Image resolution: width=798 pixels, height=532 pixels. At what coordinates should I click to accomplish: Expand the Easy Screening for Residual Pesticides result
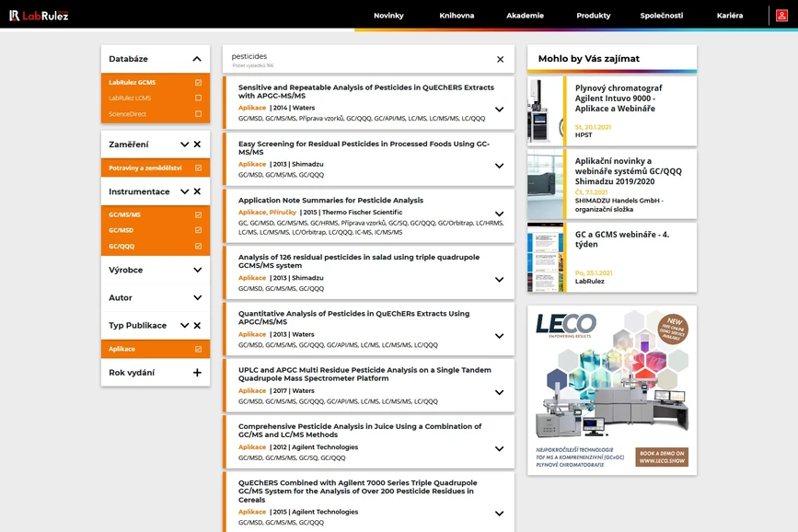[x=499, y=166]
